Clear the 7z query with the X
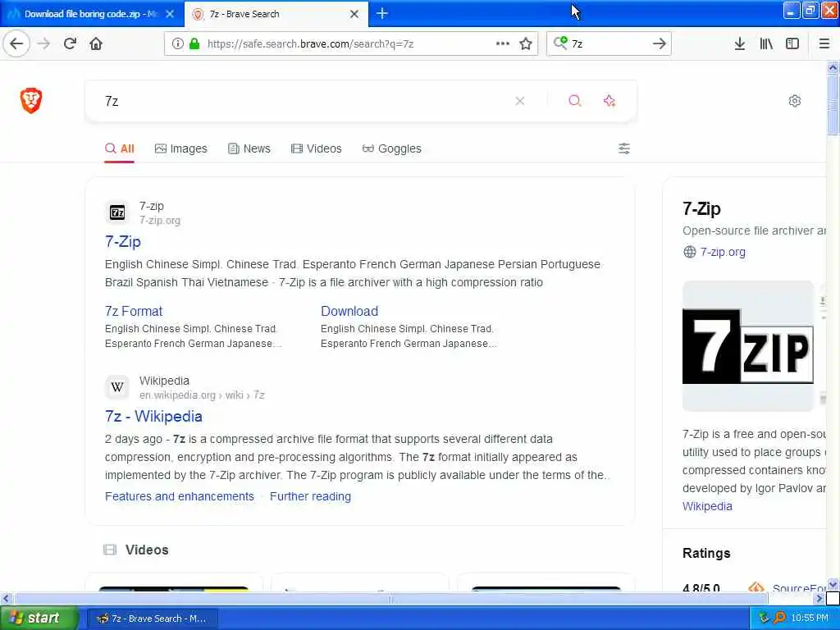840x630 pixels. 519,101
